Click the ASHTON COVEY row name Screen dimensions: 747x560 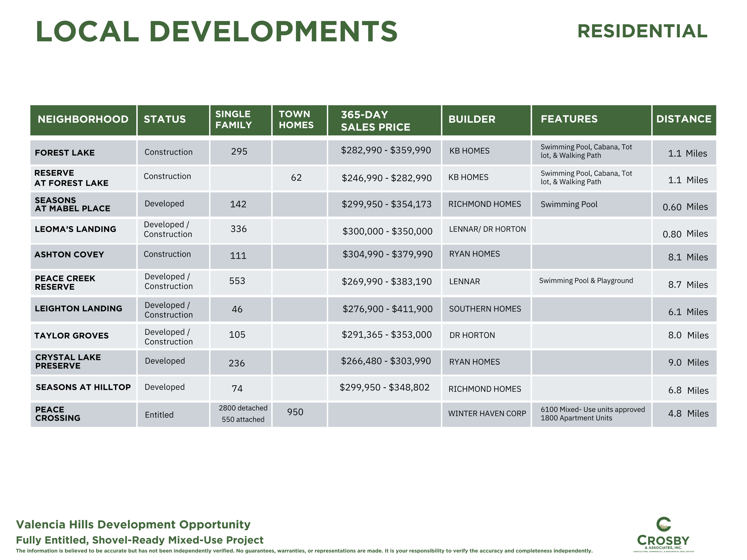click(x=69, y=254)
